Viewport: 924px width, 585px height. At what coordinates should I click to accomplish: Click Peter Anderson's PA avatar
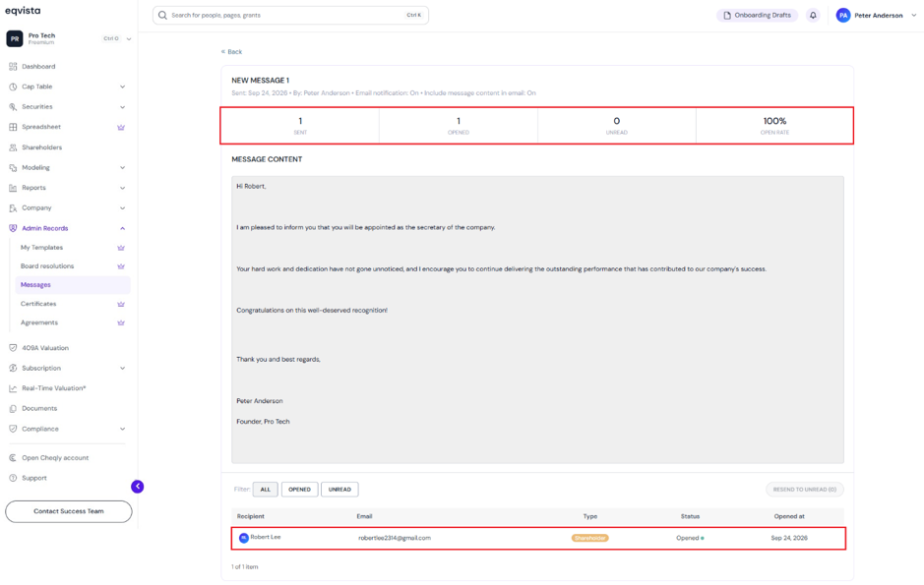[x=843, y=16]
